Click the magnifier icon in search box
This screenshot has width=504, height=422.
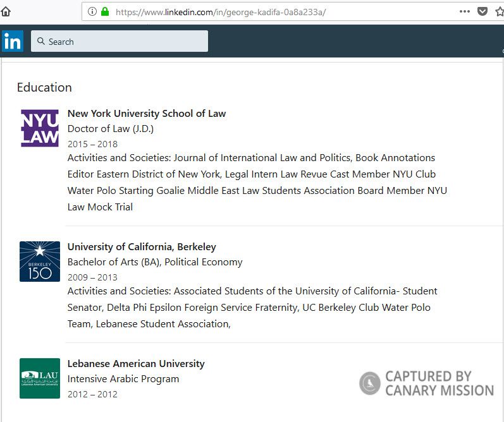[x=41, y=42]
